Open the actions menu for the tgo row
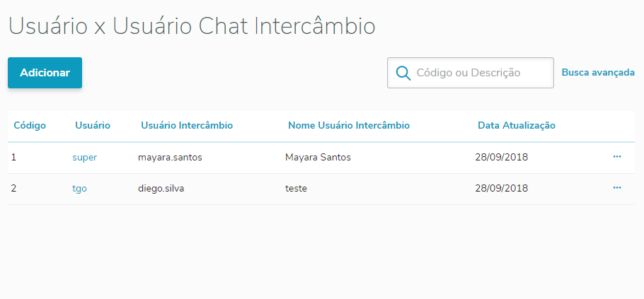The width and height of the screenshot is (644, 299). pyautogui.click(x=617, y=188)
